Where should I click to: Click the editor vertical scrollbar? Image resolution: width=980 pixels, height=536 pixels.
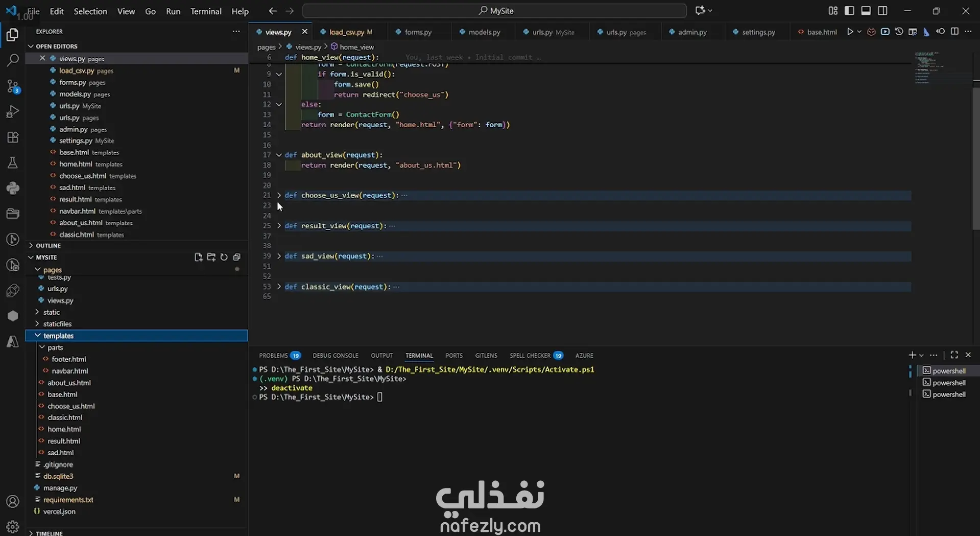[x=976, y=158]
